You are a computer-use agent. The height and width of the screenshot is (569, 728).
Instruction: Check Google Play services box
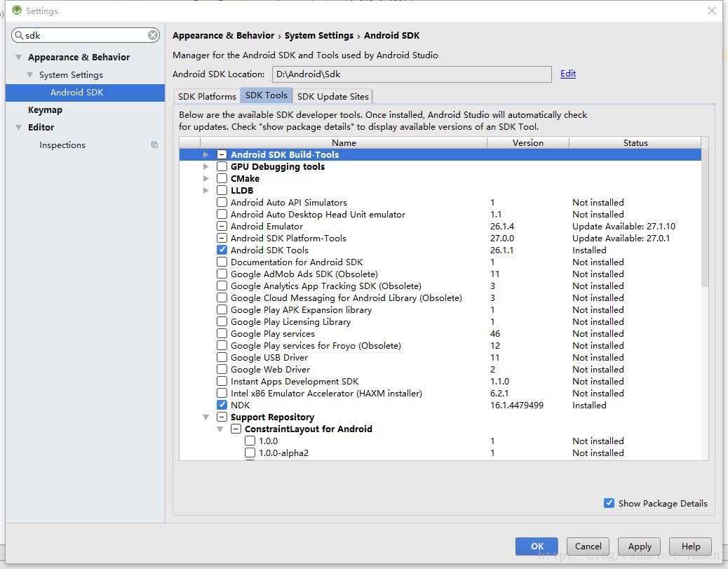pyautogui.click(x=222, y=333)
